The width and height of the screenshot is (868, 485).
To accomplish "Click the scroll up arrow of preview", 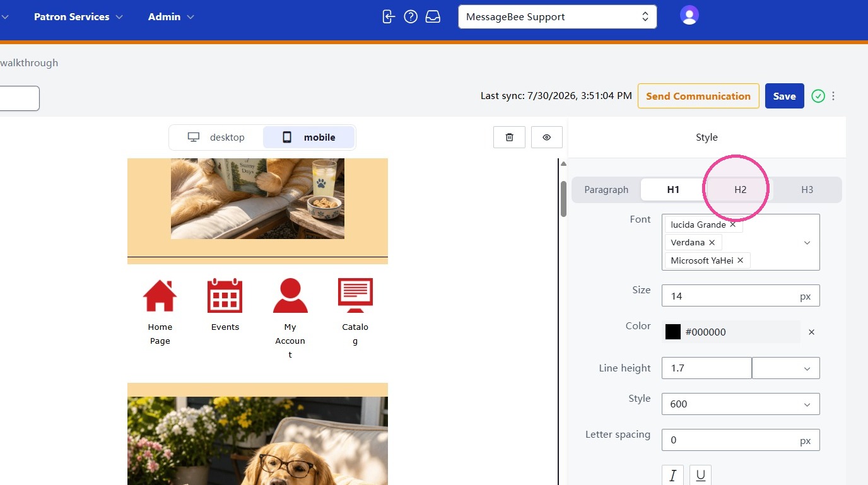I will 563,164.
